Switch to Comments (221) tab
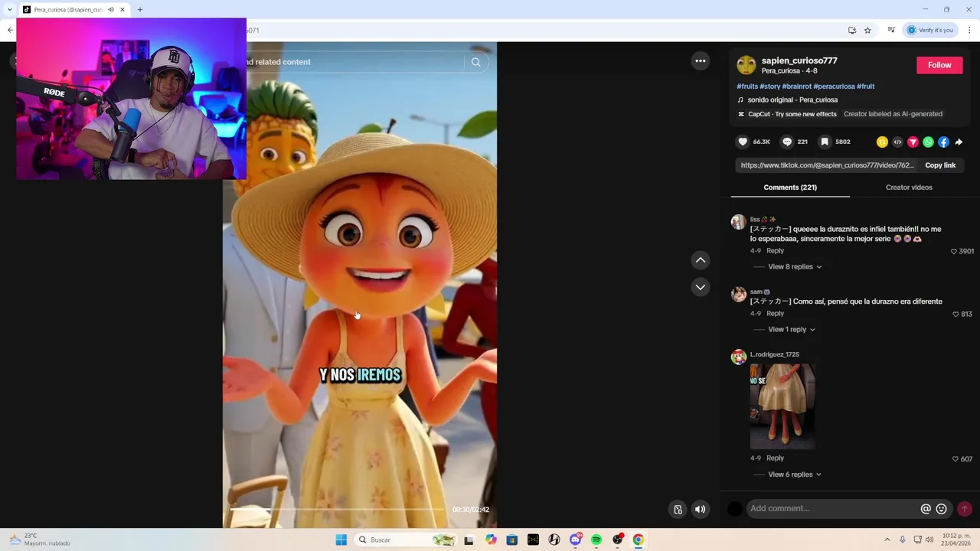 point(790,187)
